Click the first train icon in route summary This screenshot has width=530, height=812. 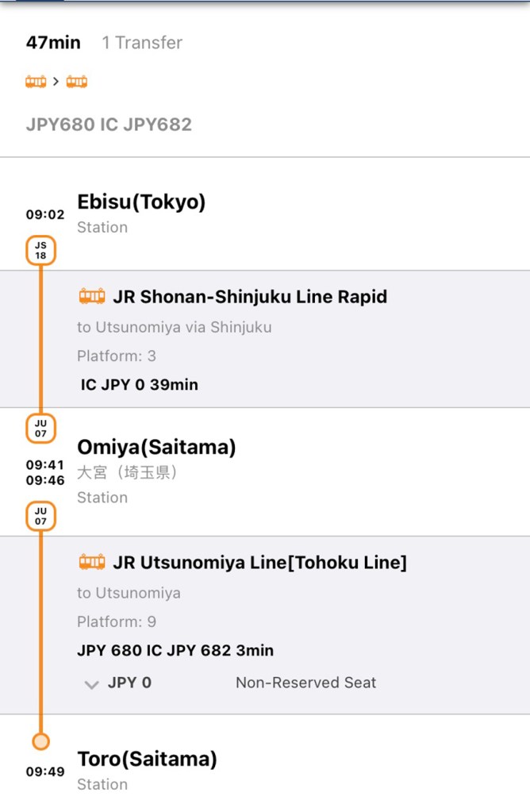click(x=36, y=81)
